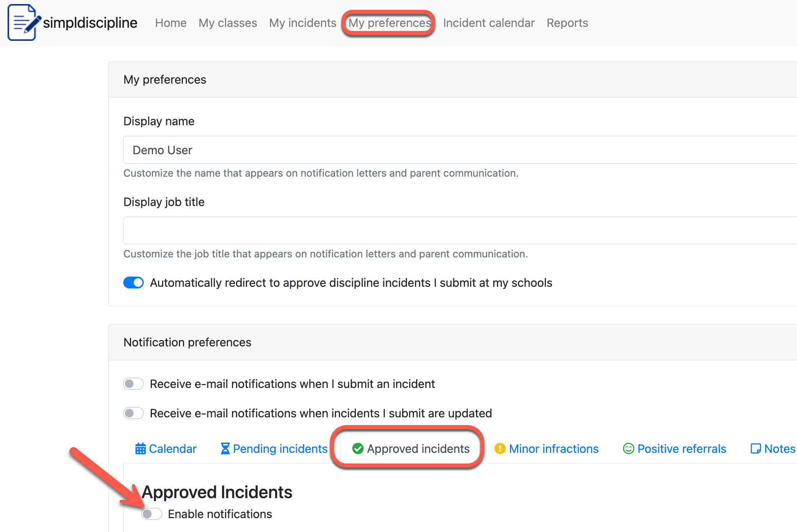
Task: Open the My classes page
Action: [x=228, y=23]
